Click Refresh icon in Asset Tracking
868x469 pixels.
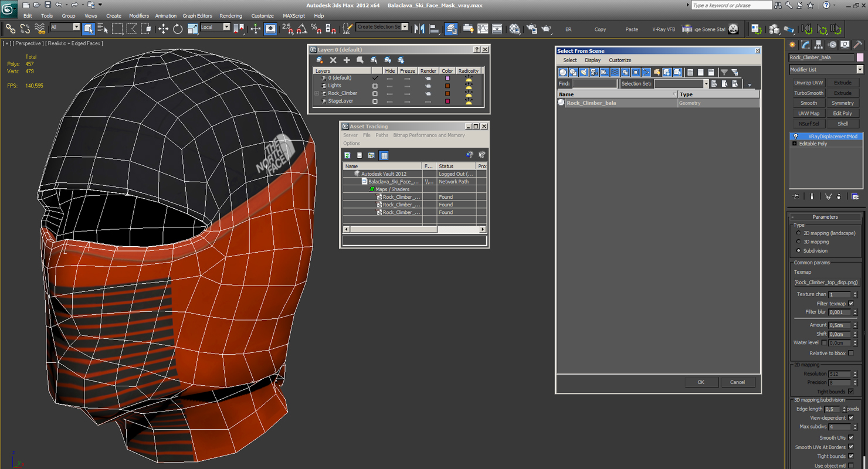click(x=347, y=155)
